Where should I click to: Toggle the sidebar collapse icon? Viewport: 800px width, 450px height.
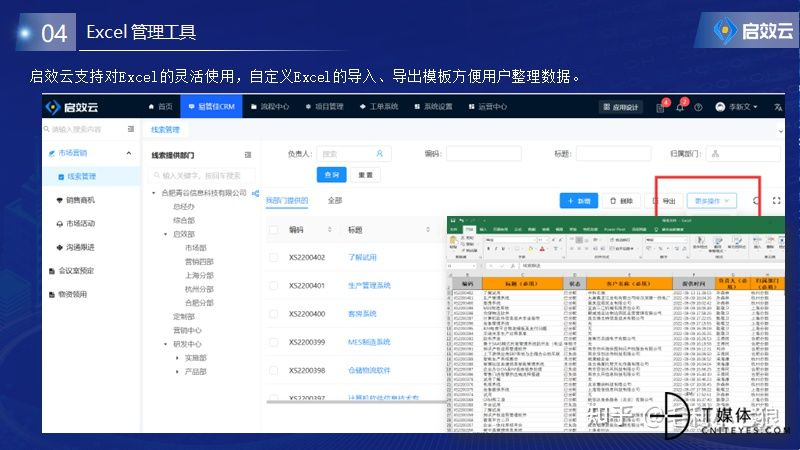(131, 129)
